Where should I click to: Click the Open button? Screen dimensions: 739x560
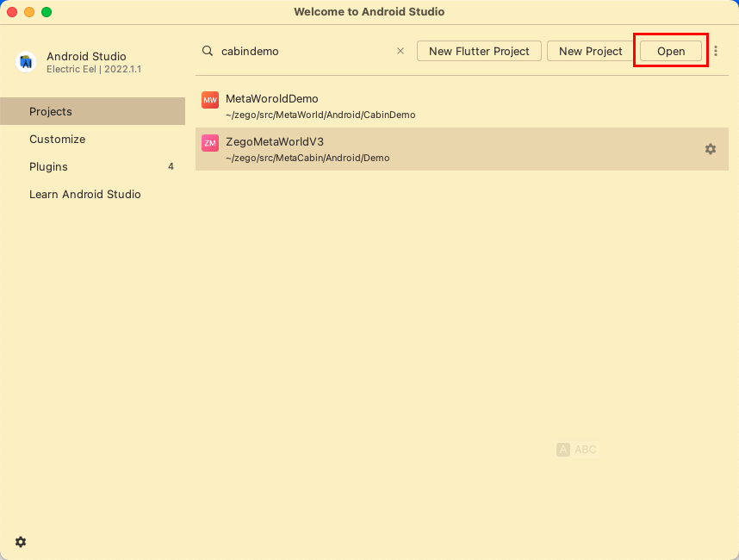click(x=671, y=51)
